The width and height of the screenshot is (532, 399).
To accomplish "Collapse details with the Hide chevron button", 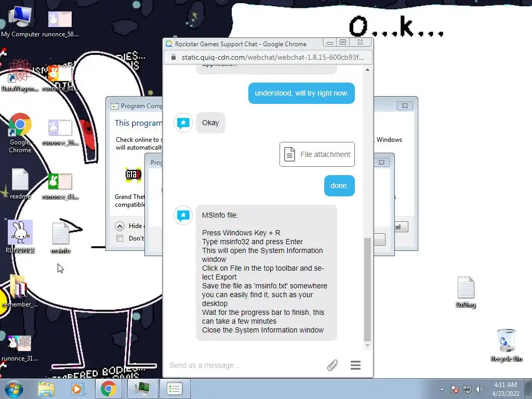I will point(119,226).
